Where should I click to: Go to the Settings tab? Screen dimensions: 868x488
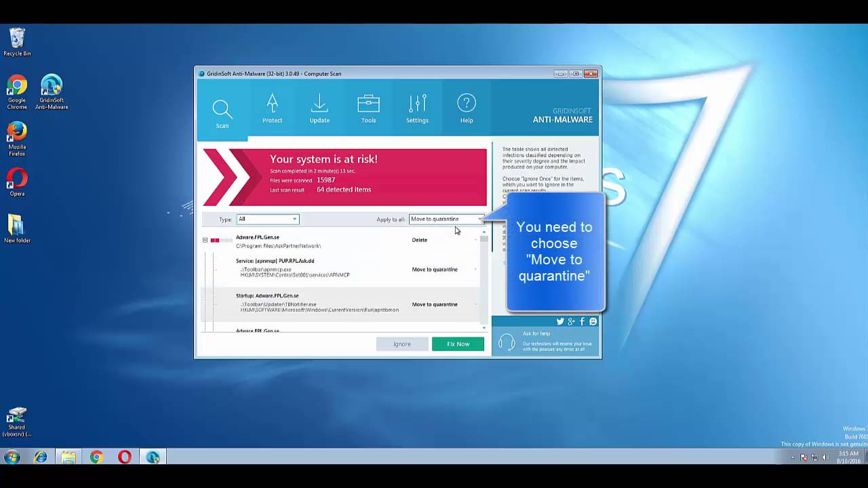point(417,109)
